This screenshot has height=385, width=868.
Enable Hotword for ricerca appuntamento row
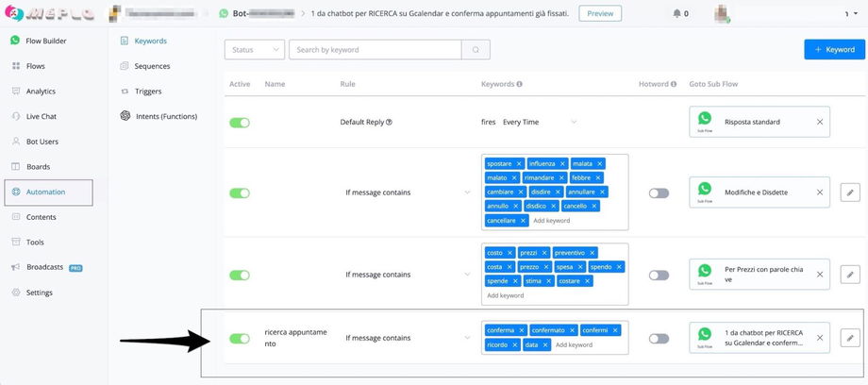click(659, 339)
